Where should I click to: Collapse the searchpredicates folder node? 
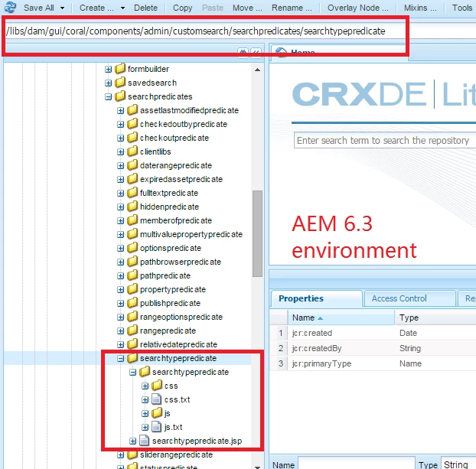point(108,97)
